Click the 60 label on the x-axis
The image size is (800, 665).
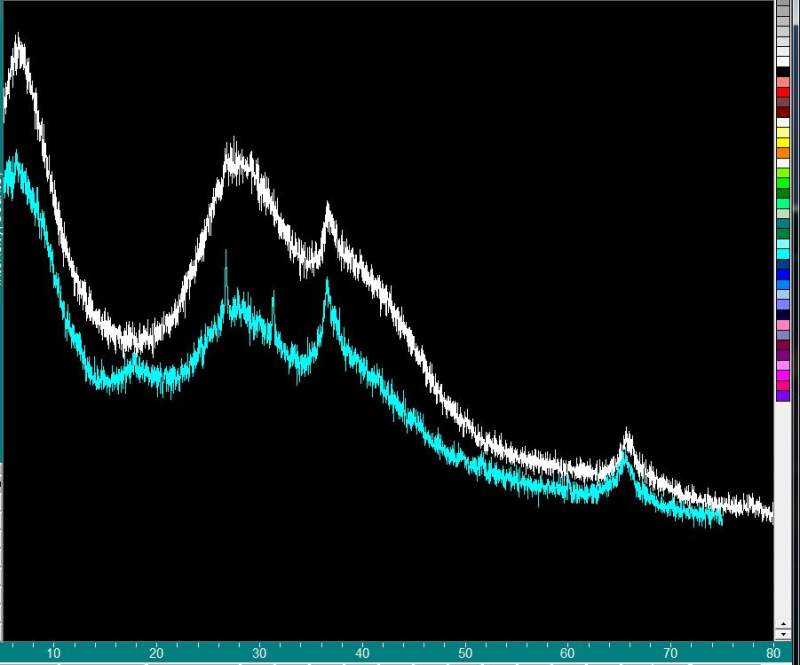coord(567,653)
